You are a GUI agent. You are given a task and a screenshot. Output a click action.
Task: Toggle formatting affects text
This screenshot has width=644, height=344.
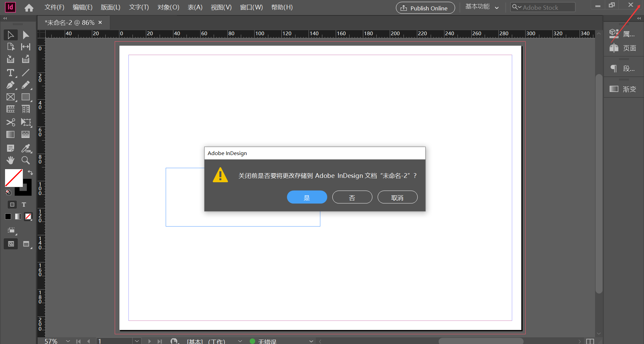point(24,204)
